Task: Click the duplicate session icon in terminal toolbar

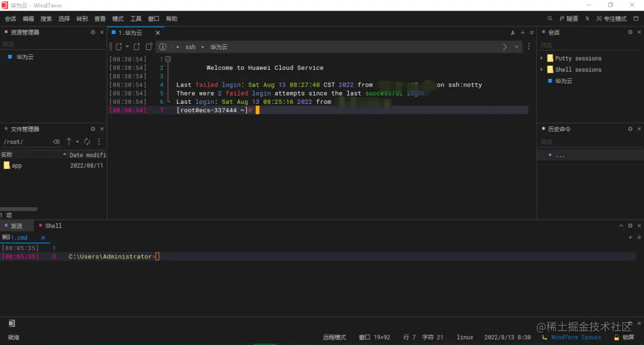Action: click(137, 47)
